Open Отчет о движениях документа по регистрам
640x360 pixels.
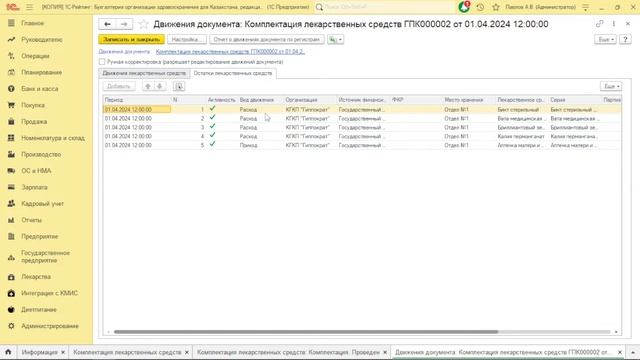click(x=267, y=40)
